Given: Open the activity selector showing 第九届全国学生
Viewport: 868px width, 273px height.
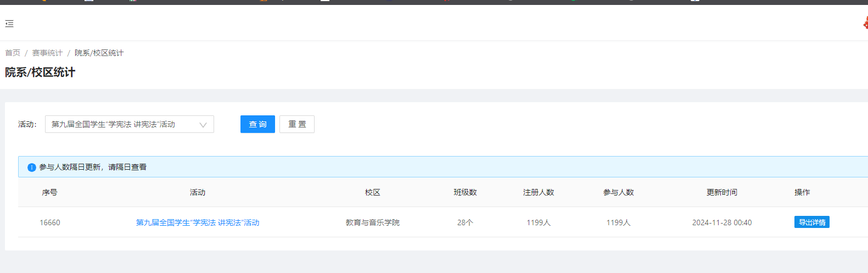Looking at the screenshot, I should [121, 125].
